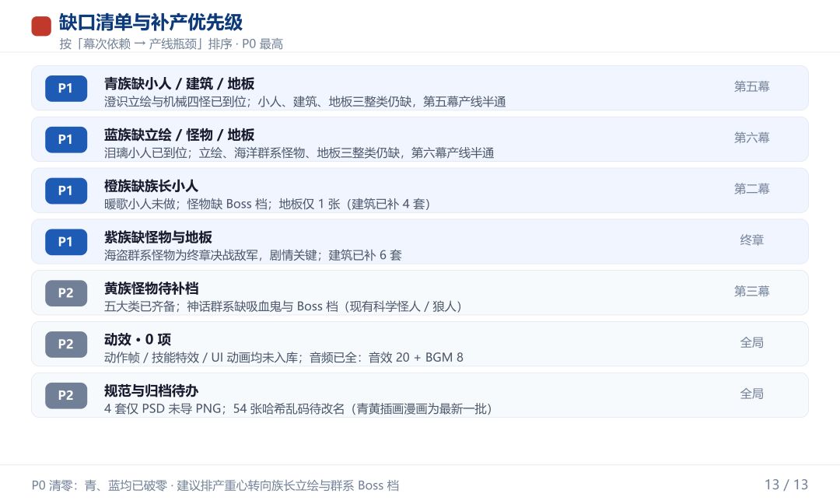Click the P1 badge beside "蓝族缺立绘 / 怪物 / 地板"
Screen dimensions: 840x504
click(x=66, y=140)
